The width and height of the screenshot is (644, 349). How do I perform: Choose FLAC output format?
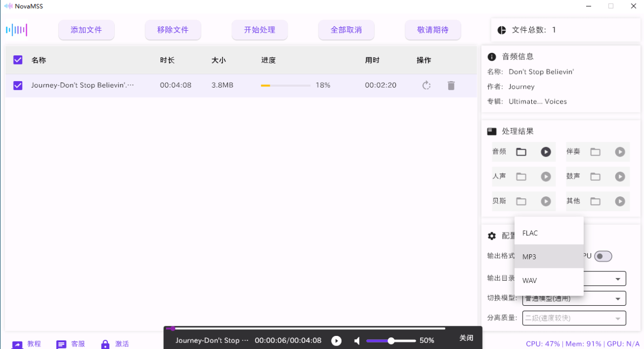point(549,233)
